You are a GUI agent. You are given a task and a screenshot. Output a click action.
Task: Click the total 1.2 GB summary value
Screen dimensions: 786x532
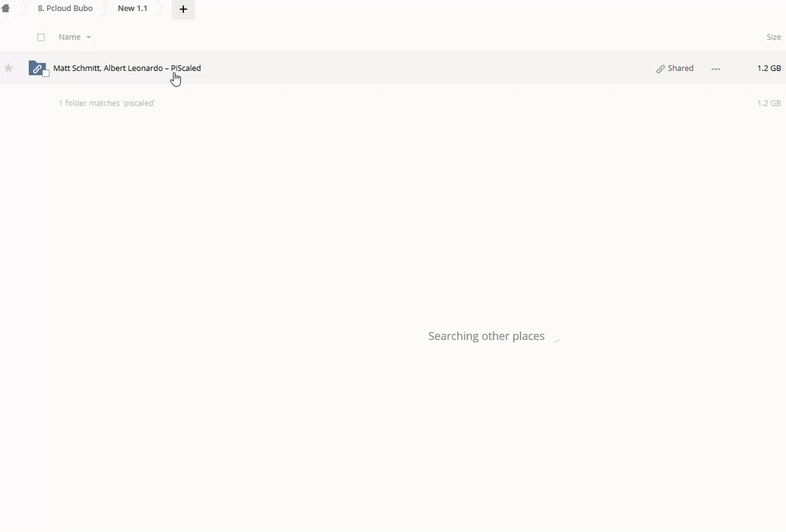[x=768, y=103]
